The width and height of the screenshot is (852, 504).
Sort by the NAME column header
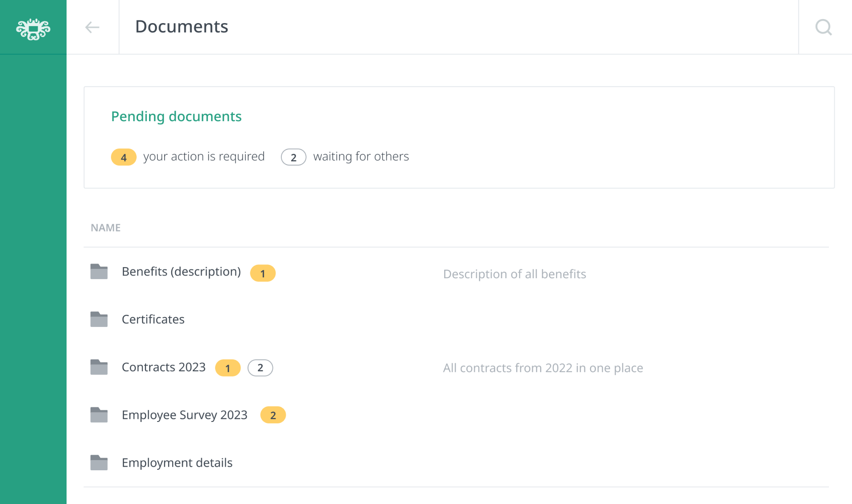pyautogui.click(x=106, y=227)
